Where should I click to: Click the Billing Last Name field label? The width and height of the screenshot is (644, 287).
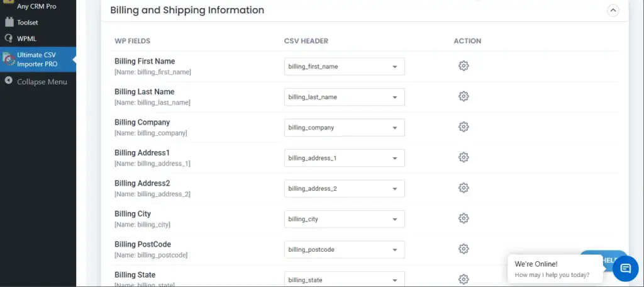click(144, 92)
